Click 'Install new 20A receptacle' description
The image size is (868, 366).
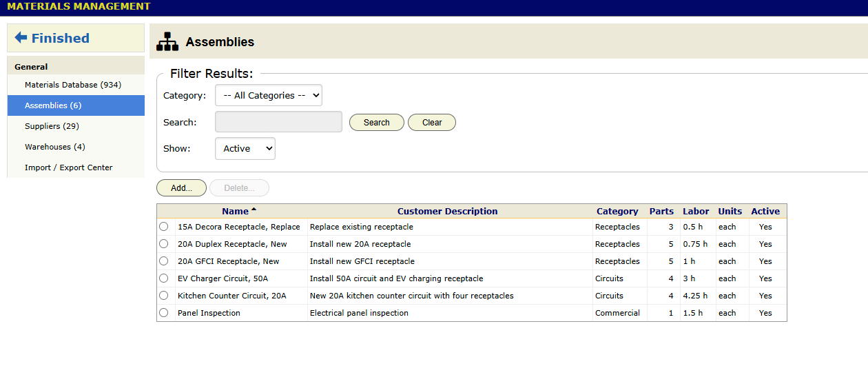point(360,244)
